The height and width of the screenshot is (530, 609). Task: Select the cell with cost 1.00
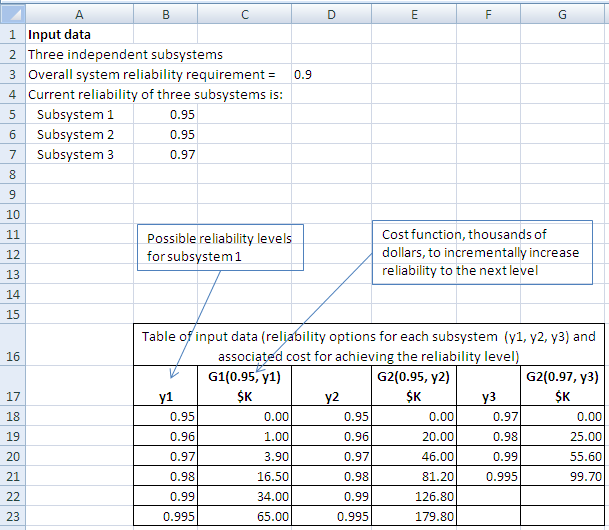point(244,436)
